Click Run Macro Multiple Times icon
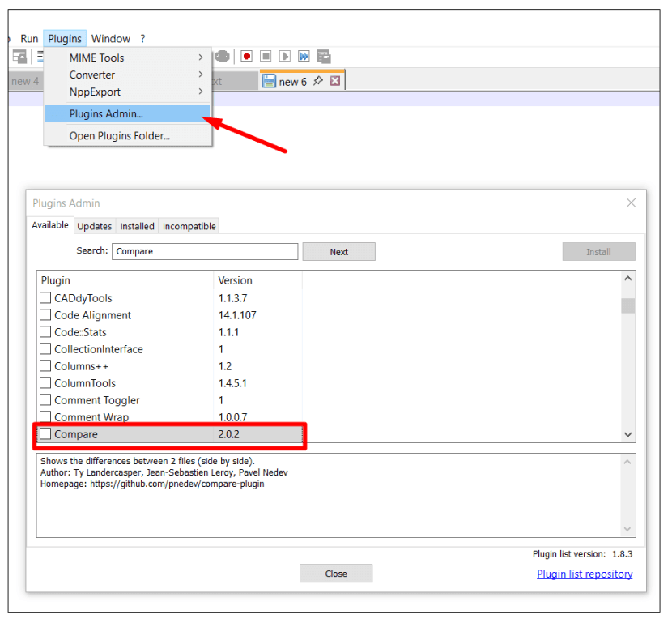Screen dimensions: 672x623 click(x=304, y=57)
